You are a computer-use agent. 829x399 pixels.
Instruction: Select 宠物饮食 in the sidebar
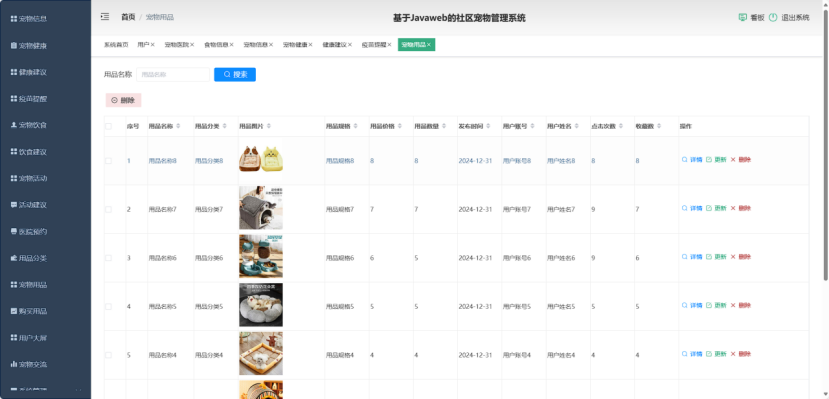coord(29,125)
